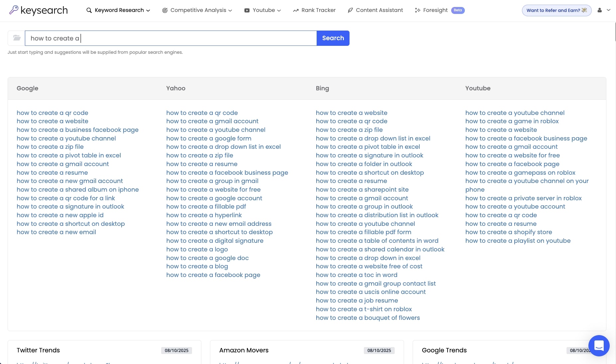616x364 pixels.
Task: Open Yahoo suggestion 'how to create a fillable pdf'
Action: click(206, 207)
